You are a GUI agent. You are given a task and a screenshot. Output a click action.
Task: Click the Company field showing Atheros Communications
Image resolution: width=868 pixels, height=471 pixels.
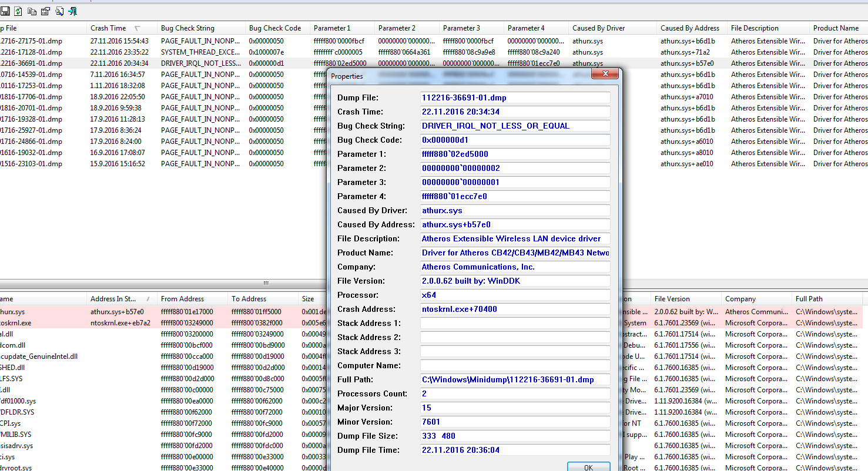(x=515, y=267)
